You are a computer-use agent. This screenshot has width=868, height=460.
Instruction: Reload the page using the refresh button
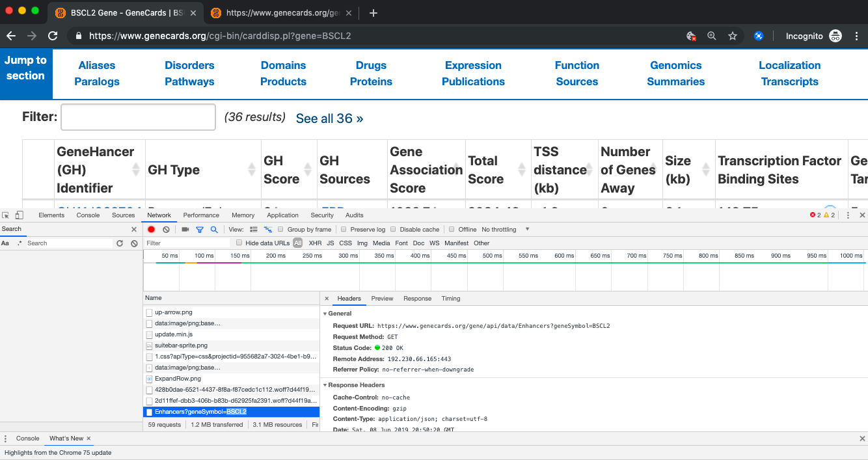pyautogui.click(x=53, y=36)
